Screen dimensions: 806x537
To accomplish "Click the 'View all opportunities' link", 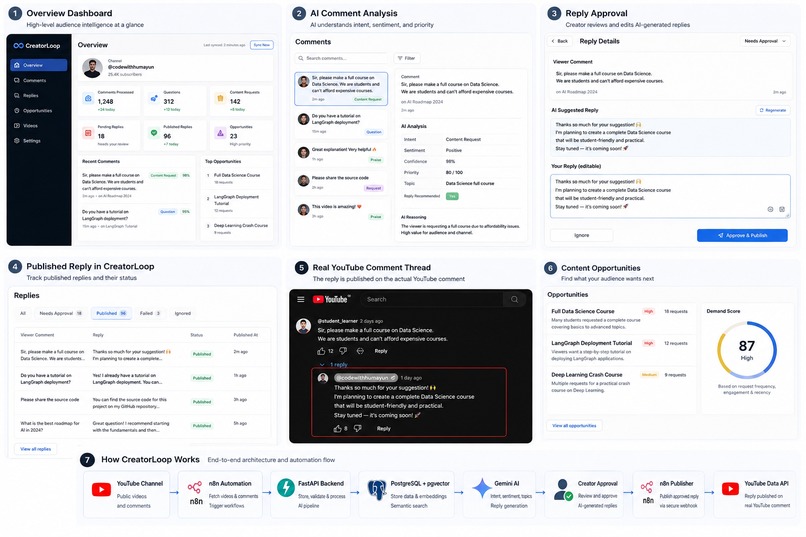I will [x=574, y=425].
